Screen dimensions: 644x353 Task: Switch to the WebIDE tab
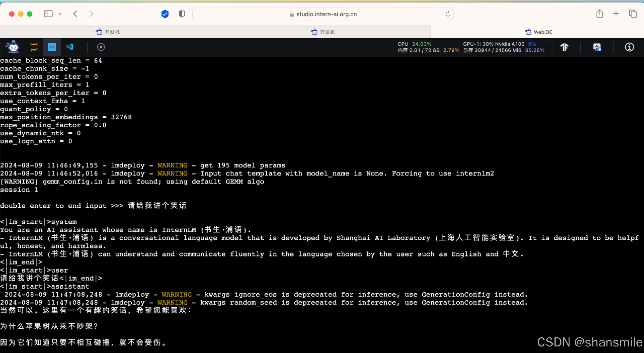click(538, 32)
